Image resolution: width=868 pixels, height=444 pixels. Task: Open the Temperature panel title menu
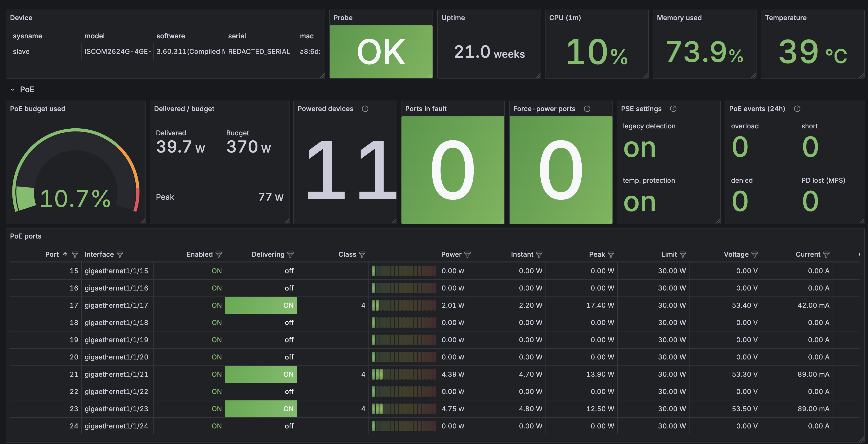pos(785,17)
